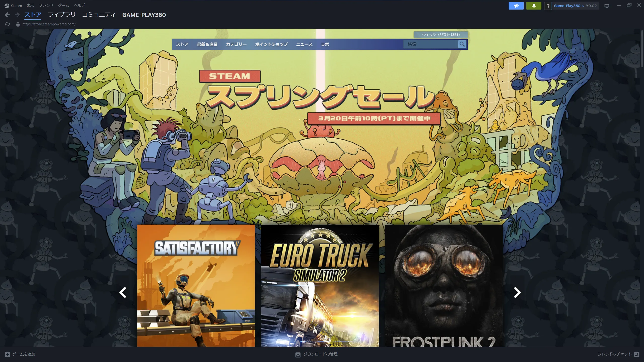The image size is (644, 362).
Task: Enter Big Picture mode with the monitor icon
Action: pos(607,6)
